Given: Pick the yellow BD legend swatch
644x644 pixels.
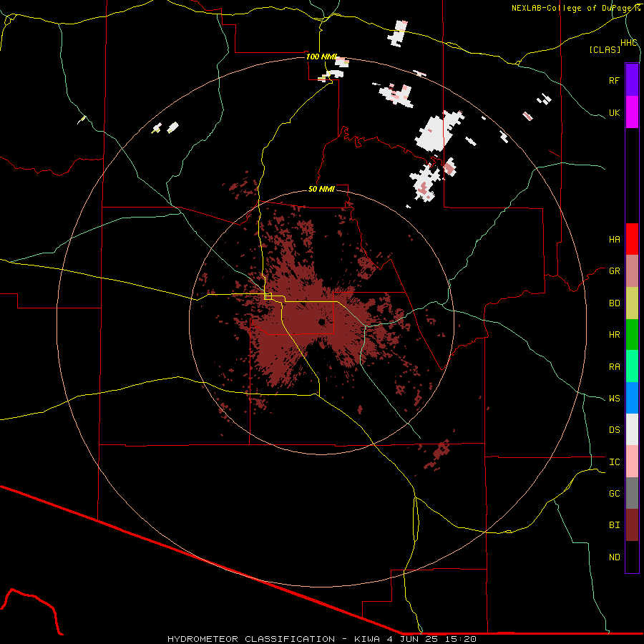Looking at the screenshot, I should tap(632, 303).
